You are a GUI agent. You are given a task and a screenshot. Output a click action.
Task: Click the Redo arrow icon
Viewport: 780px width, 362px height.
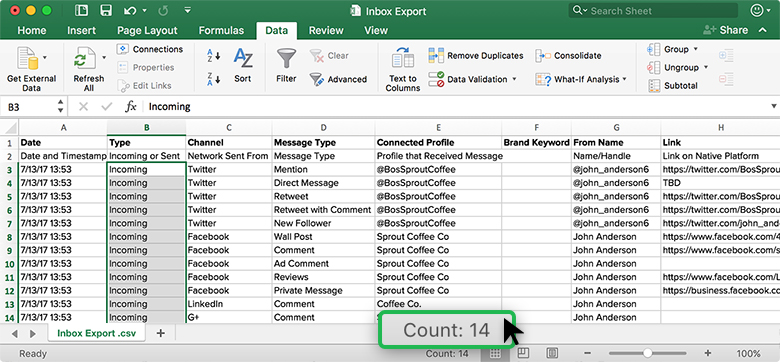[x=164, y=10]
